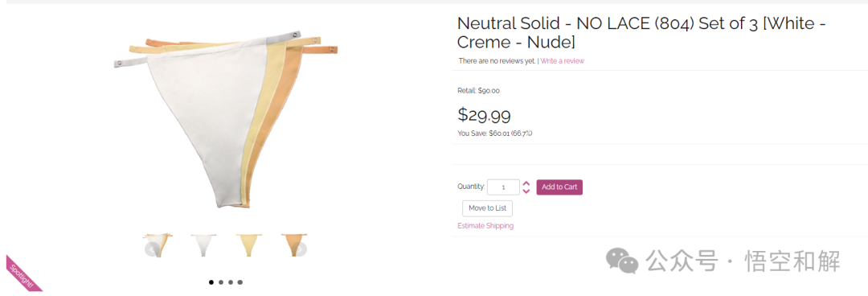
Task: Click the quantity increase arrow
Action: (526, 183)
